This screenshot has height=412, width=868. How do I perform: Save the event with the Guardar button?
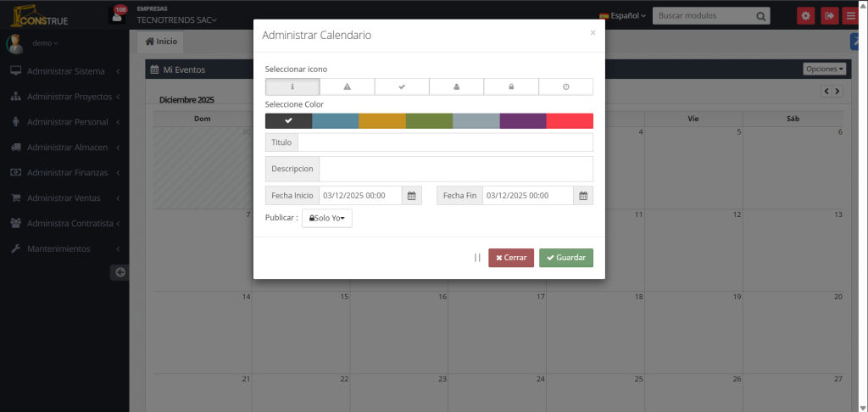coord(566,258)
